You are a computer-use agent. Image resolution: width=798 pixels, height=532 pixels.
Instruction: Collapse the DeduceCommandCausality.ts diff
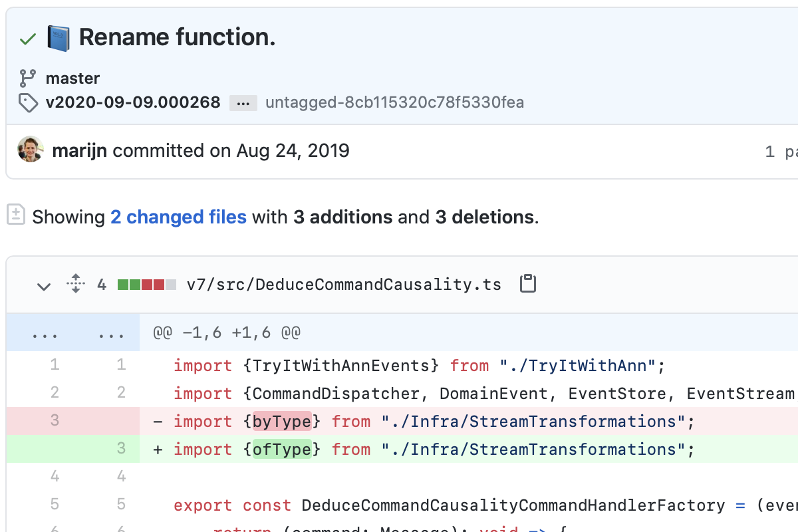pos(44,286)
